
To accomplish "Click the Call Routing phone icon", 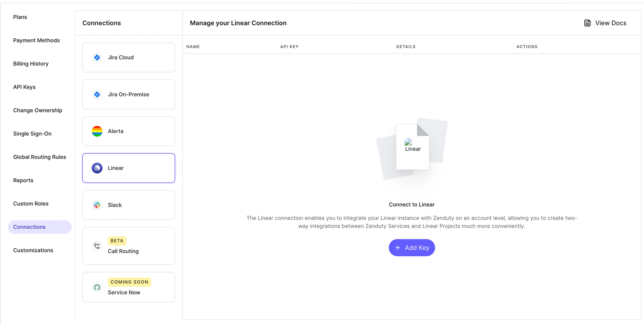I will pos(97,246).
